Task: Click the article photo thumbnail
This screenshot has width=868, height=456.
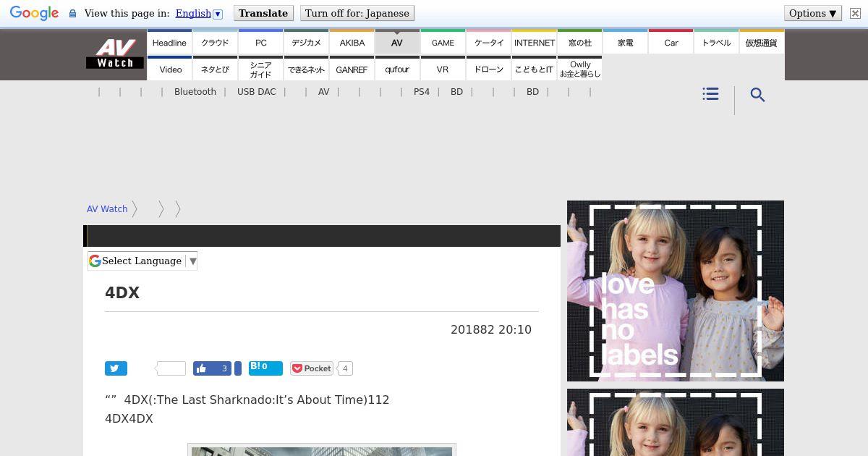Action: coord(322,450)
